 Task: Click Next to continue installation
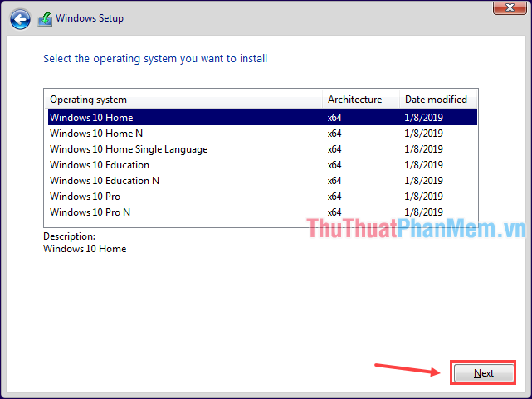click(x=484, y=373)
